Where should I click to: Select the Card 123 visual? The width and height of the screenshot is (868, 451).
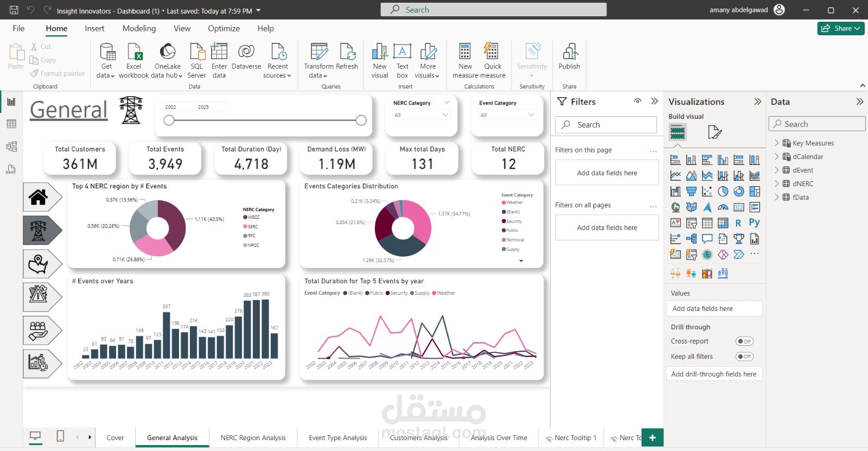coord(739,207)
